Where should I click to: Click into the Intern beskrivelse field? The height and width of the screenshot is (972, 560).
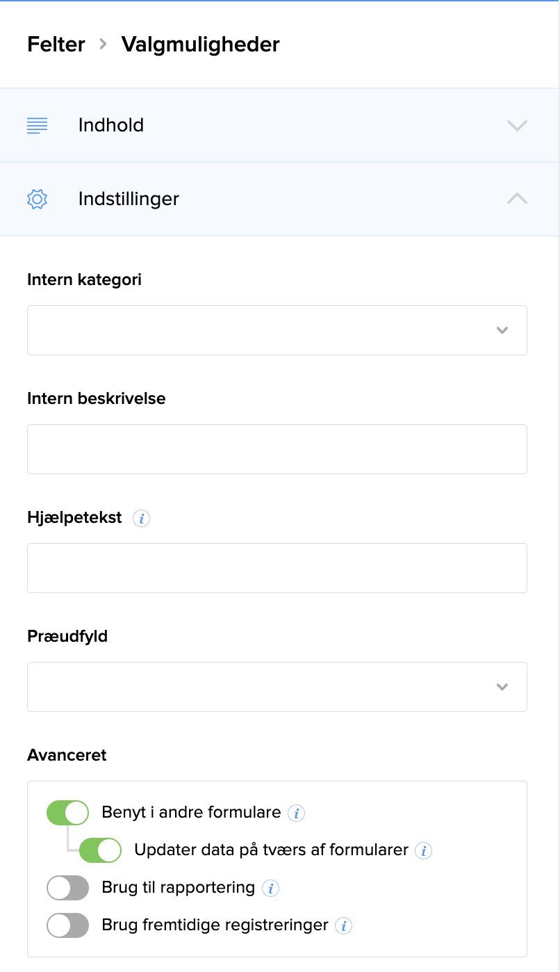click(277, 448)
